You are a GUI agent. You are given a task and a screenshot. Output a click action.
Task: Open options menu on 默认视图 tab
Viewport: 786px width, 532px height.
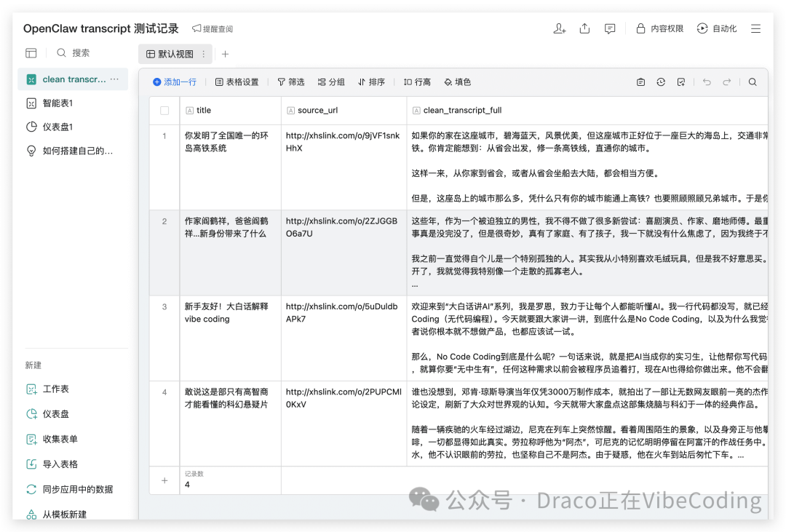(x=203, y=54)
